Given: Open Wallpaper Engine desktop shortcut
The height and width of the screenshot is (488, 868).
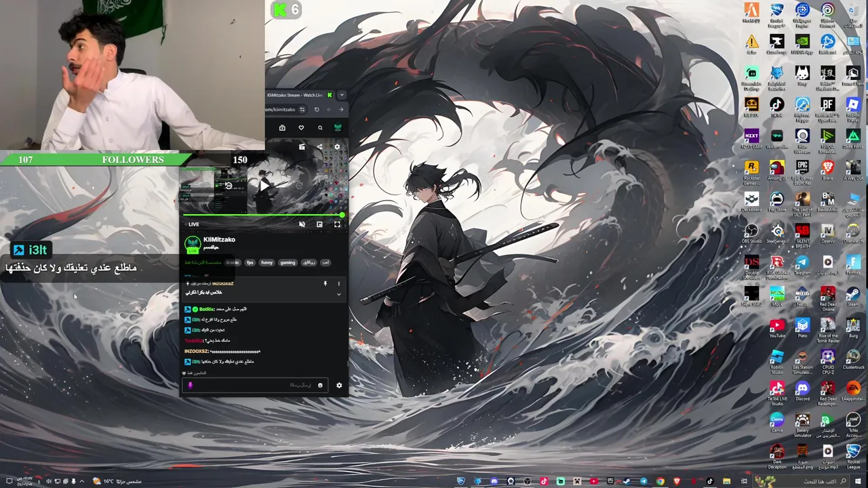Looking at the screenshot, I should (x=802, y=14).
